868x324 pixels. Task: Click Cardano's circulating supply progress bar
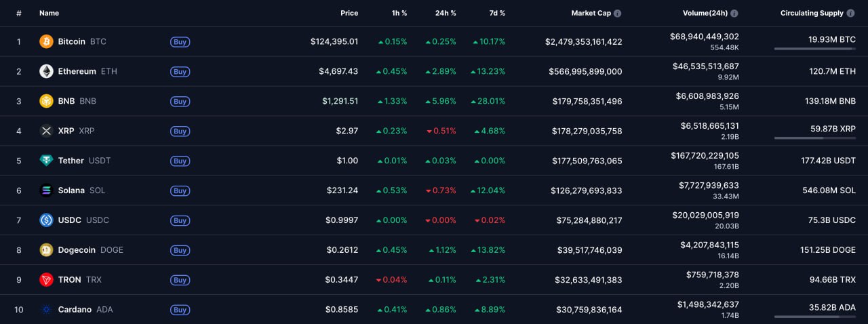[815, 317]
